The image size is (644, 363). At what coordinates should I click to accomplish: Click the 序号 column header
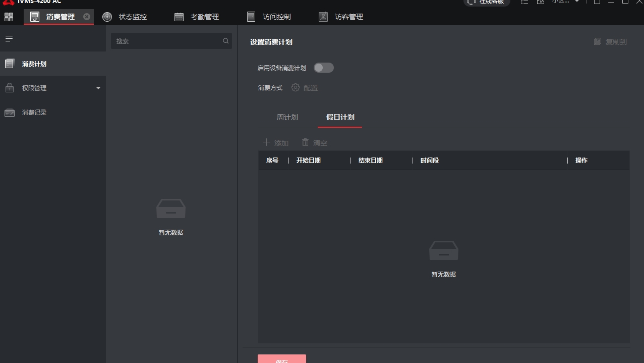click(272, 160)
